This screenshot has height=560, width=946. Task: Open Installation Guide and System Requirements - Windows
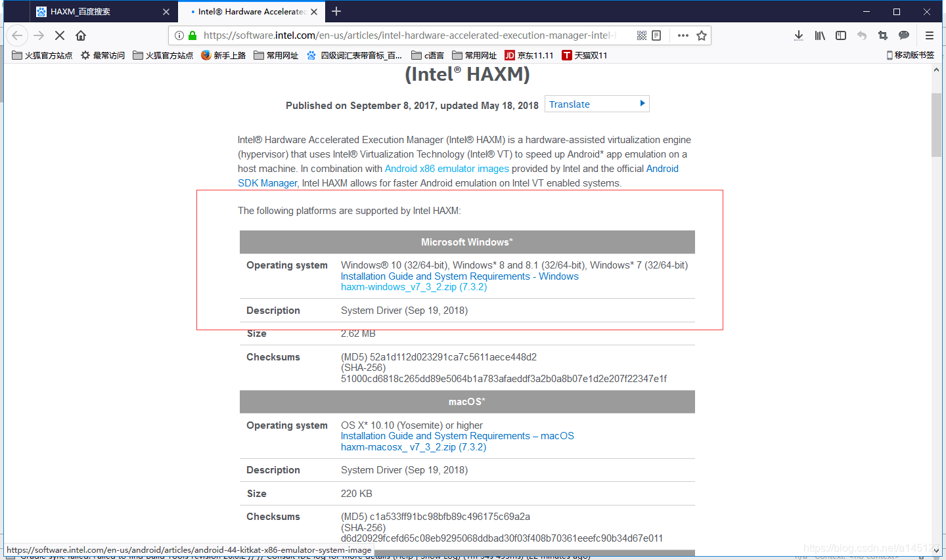click(459, 276)
